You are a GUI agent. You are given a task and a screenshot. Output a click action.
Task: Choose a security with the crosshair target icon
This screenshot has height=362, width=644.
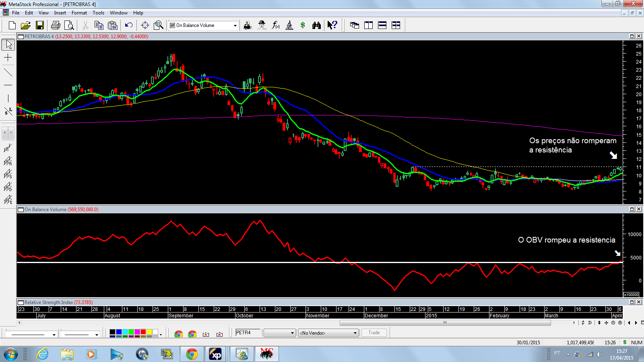tap(145, 25)
